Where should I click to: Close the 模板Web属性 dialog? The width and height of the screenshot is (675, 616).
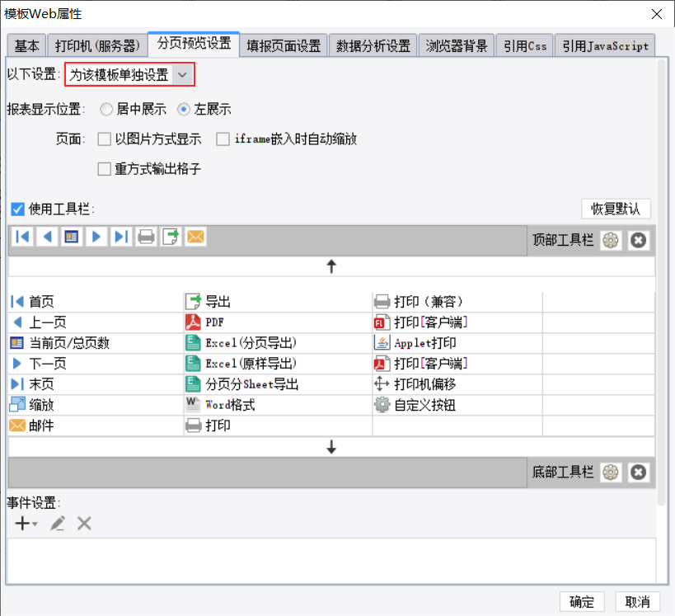tap(657, 14)
